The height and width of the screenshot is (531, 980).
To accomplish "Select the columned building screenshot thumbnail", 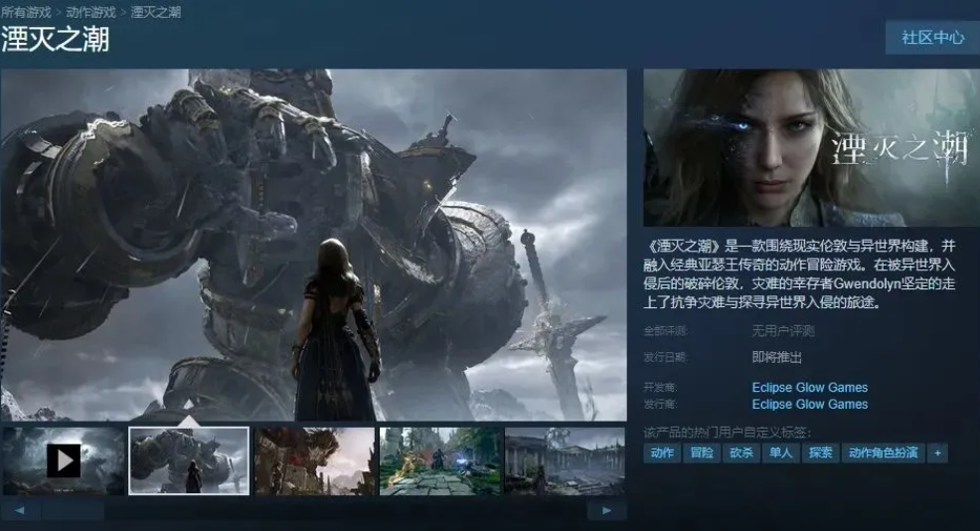I will [565, 461].
